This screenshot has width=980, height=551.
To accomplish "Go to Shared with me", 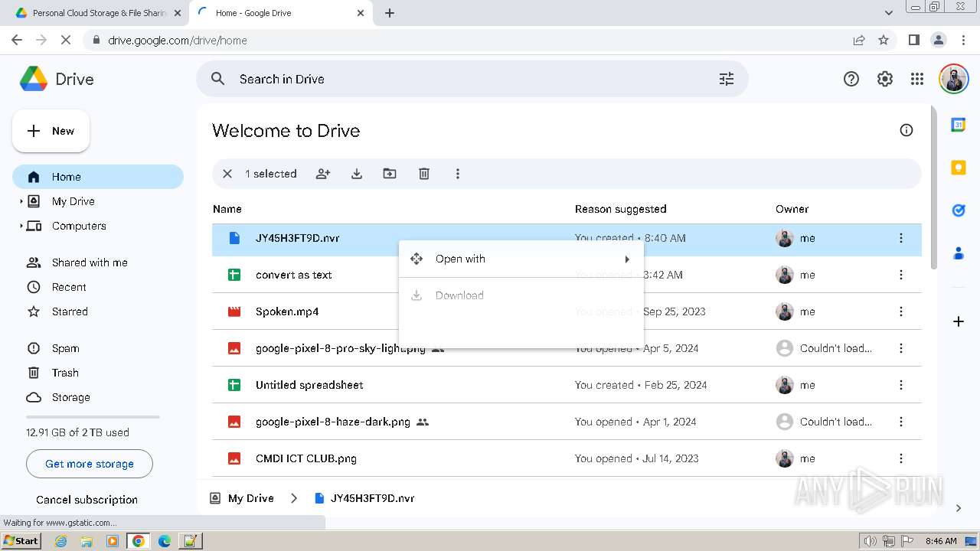I will pyautogui.click(x=90, y=262).
